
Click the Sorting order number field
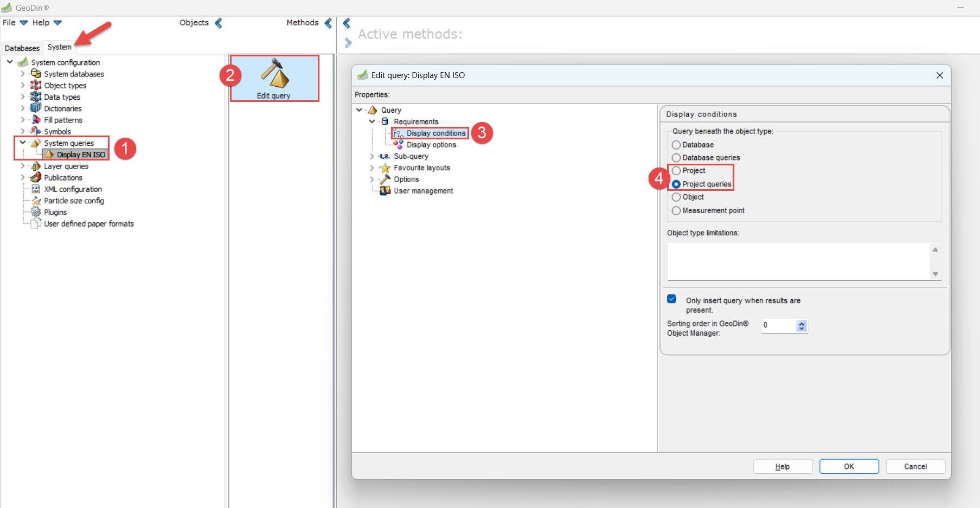click(x=779, y=325)
